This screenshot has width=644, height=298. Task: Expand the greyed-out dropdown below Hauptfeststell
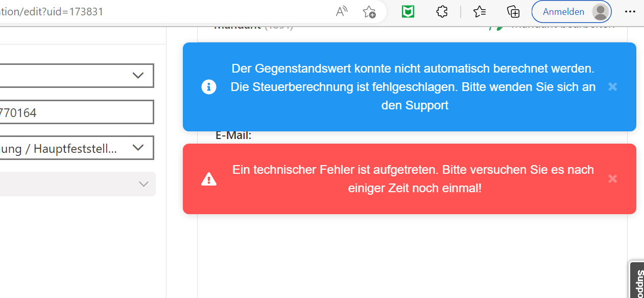coord(78,184)
